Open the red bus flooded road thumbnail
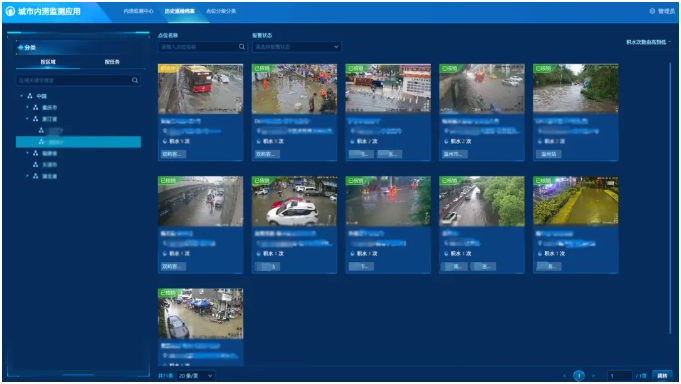The width and height of the screenshot is (681, 384). [x=200, y=89]
